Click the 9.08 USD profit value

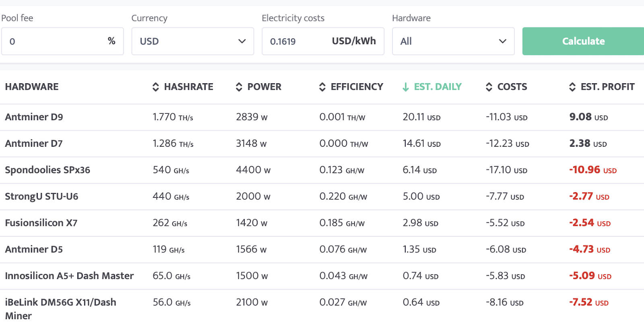pos(588,117)
